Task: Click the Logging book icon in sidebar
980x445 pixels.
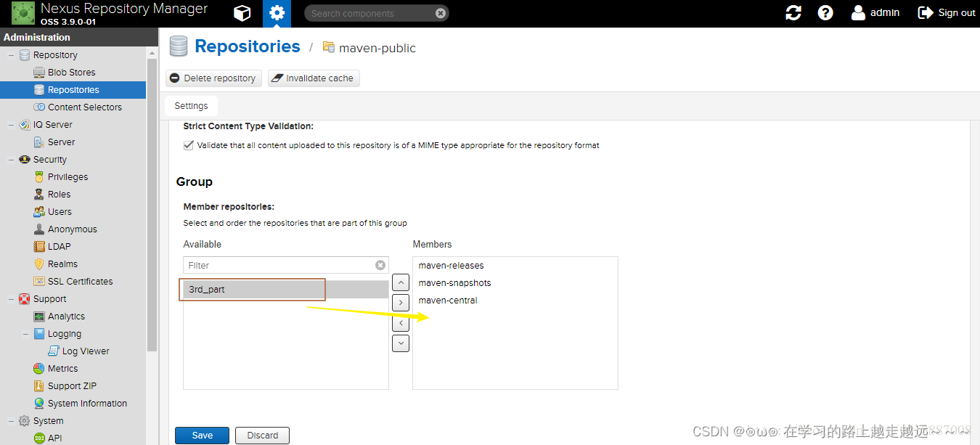Action: click(x=39, y=334)
